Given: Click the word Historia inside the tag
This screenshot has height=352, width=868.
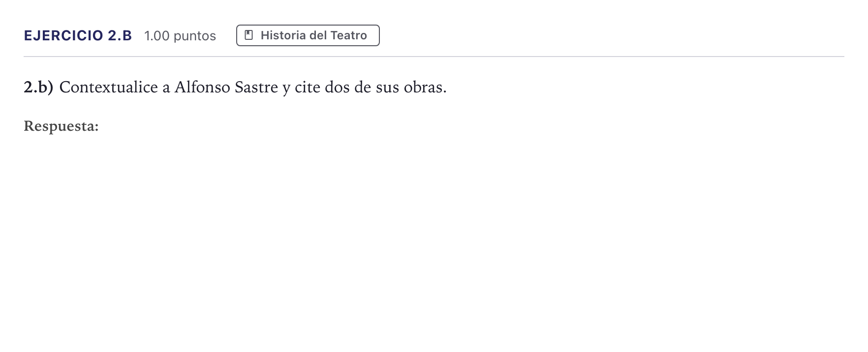Looking at the screenshot, I should [283, 35].
